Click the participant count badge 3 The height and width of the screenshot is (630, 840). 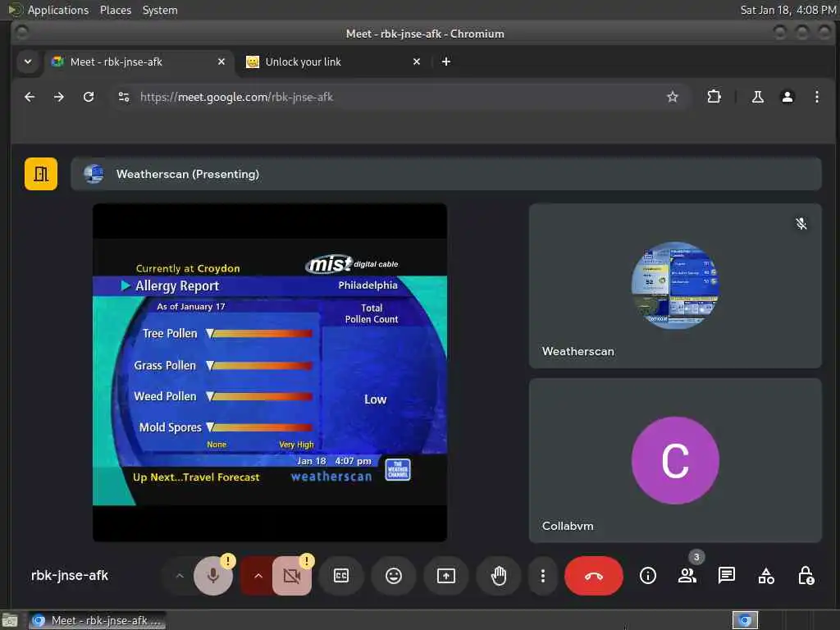pos(696,557)
